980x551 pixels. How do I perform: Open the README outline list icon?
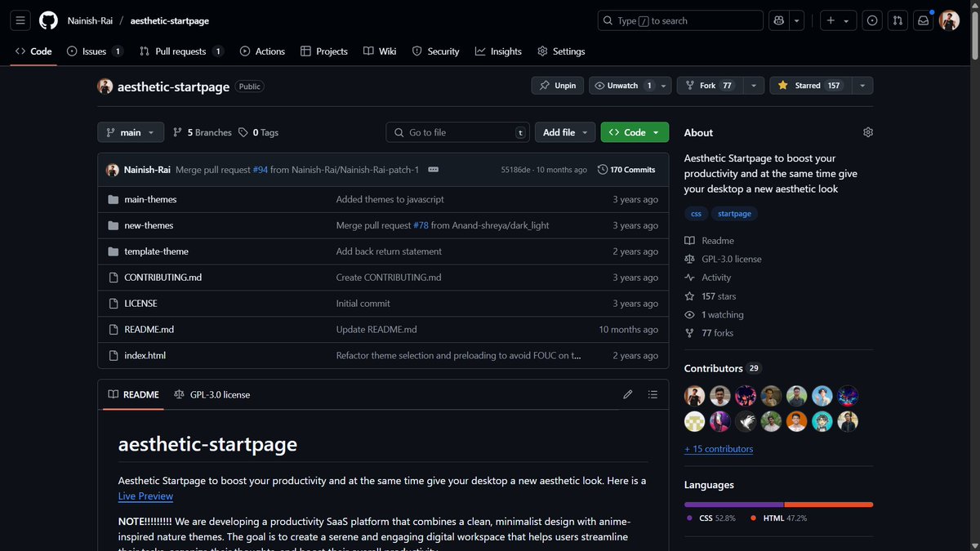[653, 394]
